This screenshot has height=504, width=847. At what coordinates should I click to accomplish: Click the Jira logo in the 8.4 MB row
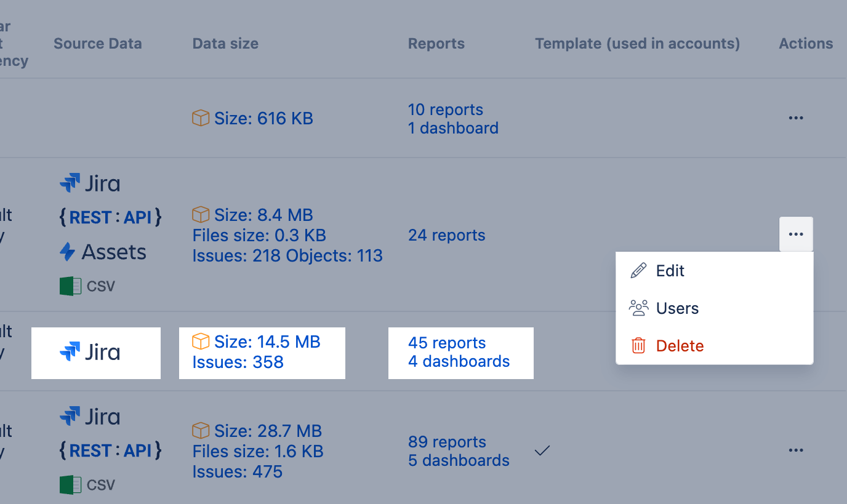pos(90,183)
